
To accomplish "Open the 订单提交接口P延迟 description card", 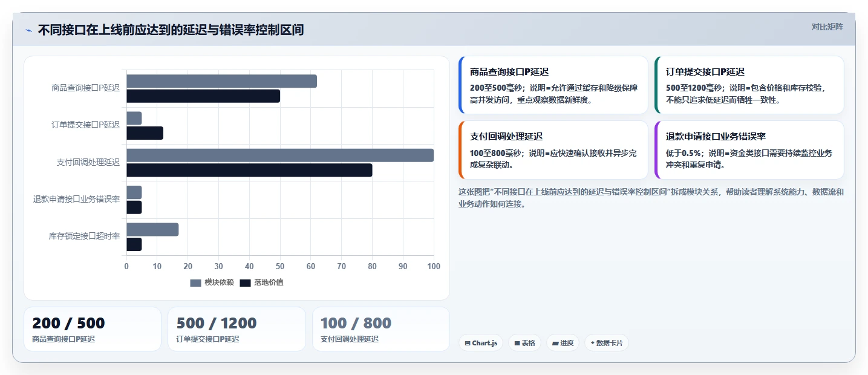I will click(x=749, y=85).
